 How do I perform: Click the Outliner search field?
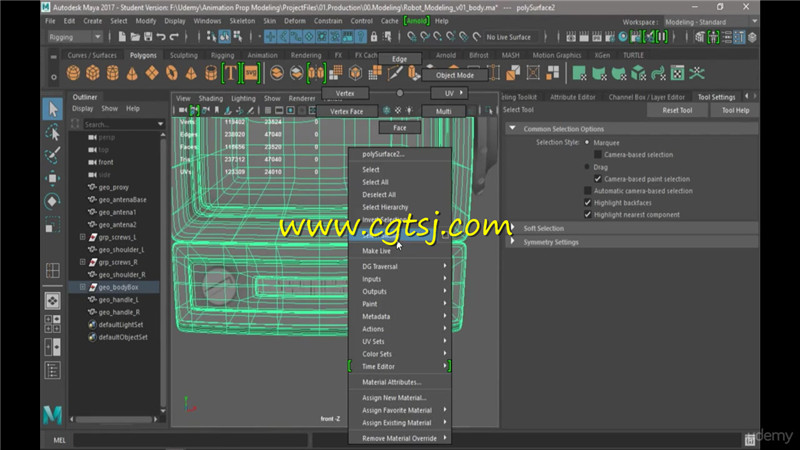click(119, 124)
